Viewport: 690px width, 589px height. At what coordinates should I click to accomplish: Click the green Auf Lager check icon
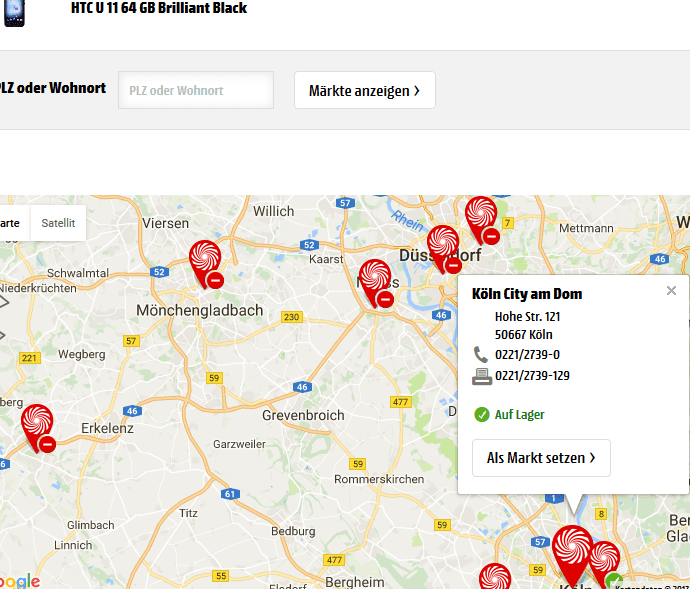(x=481, y=414)
